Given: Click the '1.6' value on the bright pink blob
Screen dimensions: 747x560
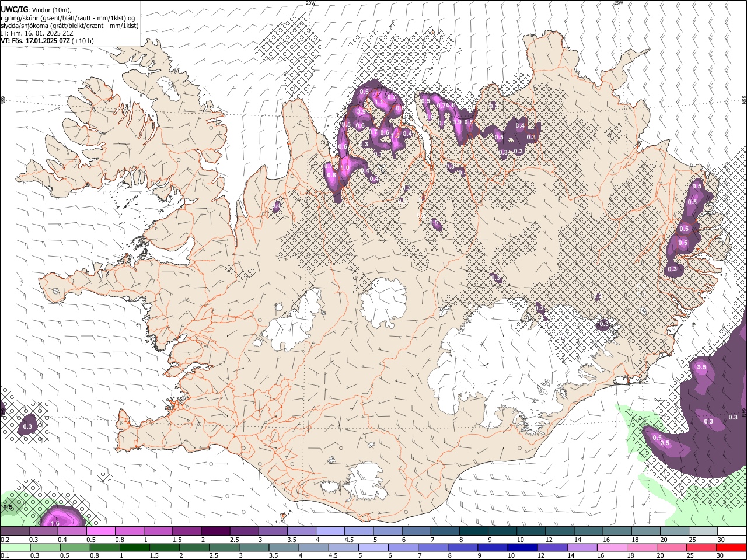Looking at the screenshot, I should click(55, 523).
